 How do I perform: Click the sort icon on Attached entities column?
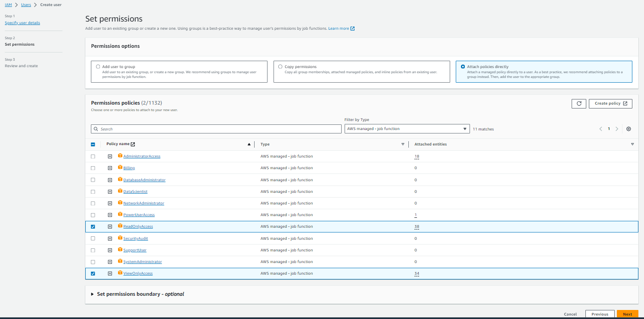pyautogui.click(x=632, y=144)
